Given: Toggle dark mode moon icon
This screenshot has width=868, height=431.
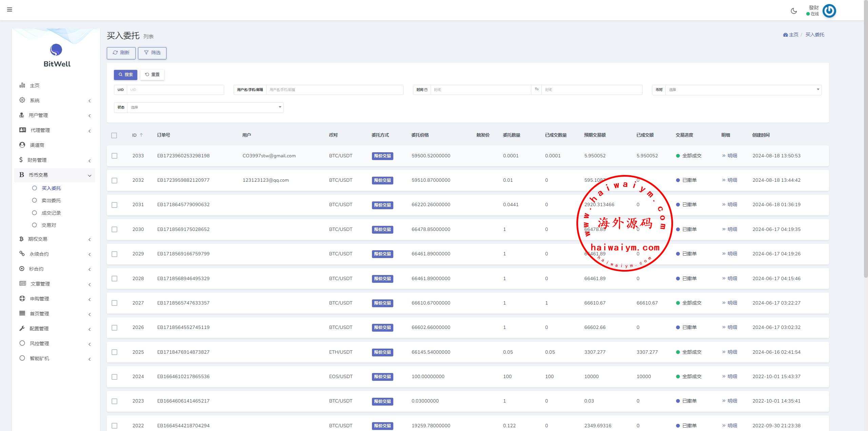Looking at the screenshot, I should click(794, 11).
